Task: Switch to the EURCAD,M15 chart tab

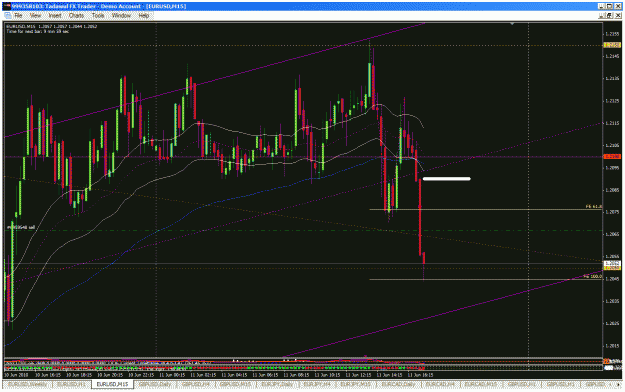Action: (x=481, y=384)
